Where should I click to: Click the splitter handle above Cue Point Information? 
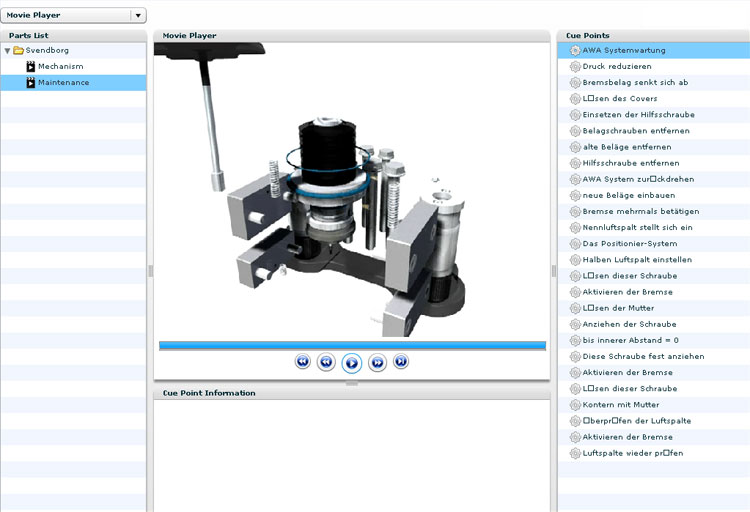351,384
